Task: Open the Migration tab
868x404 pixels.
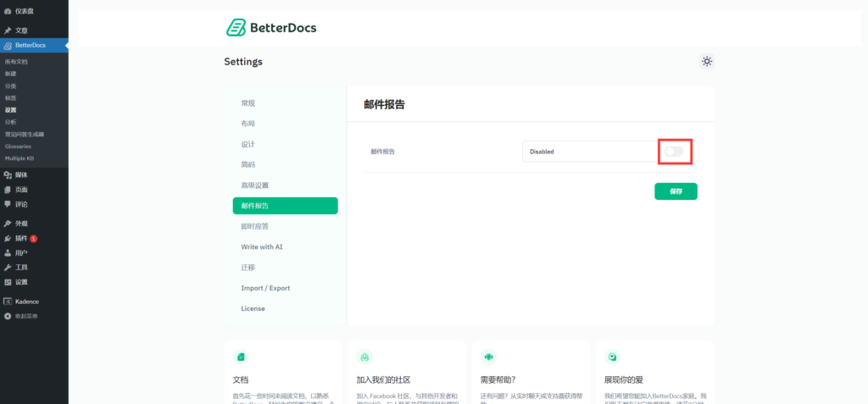Action: pyautogui.click(x=285, y=268)
